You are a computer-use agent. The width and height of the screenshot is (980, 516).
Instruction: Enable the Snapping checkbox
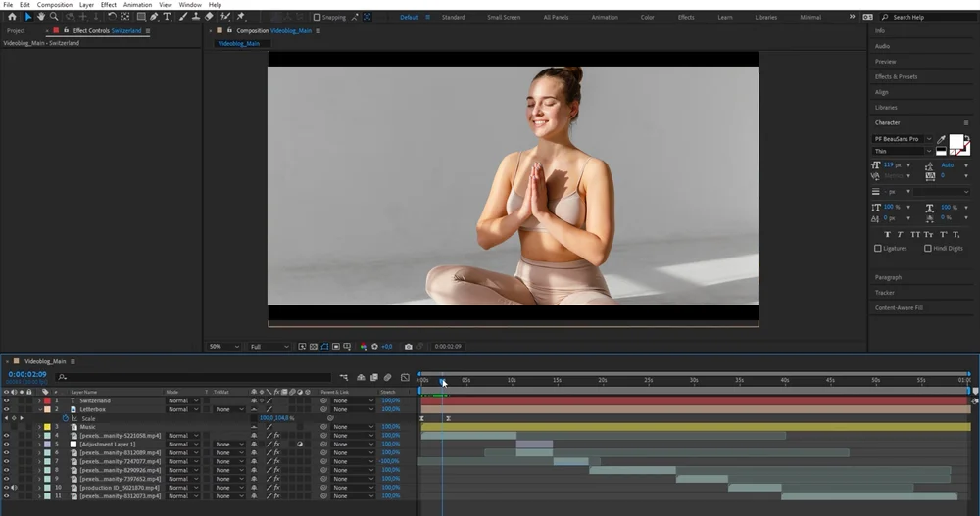(x=317, y=17)
